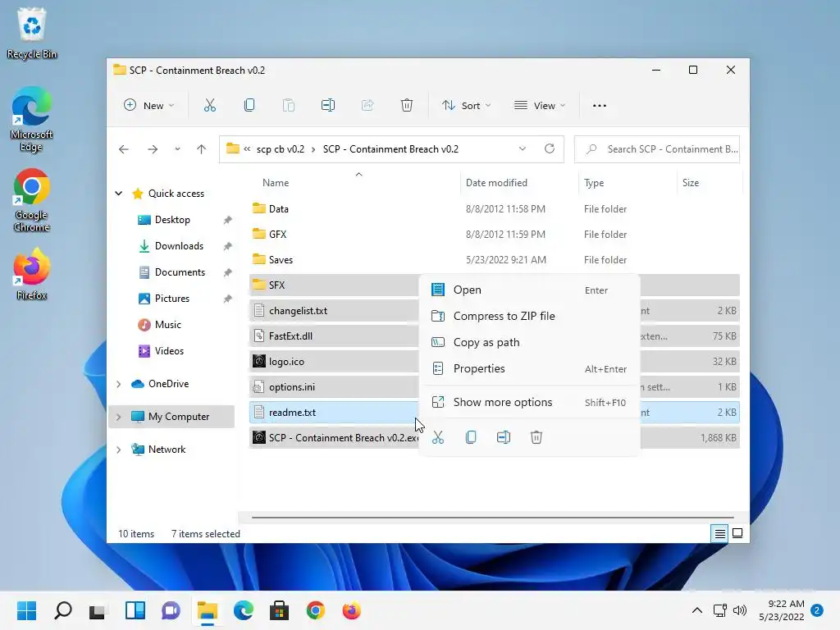Screen dimensions: 840x630
Task: Click the Type column header
Action: click(x=627, y=183)
